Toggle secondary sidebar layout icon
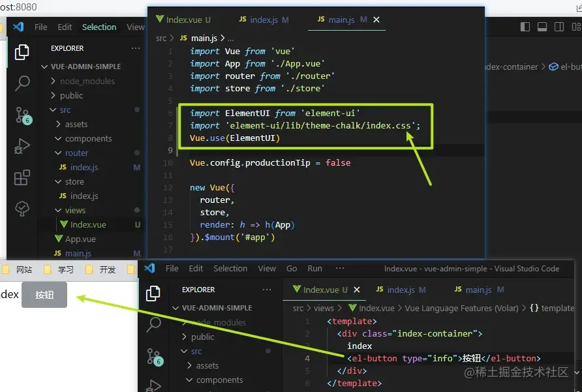582x392 pixels. click(x=559, y=27)
